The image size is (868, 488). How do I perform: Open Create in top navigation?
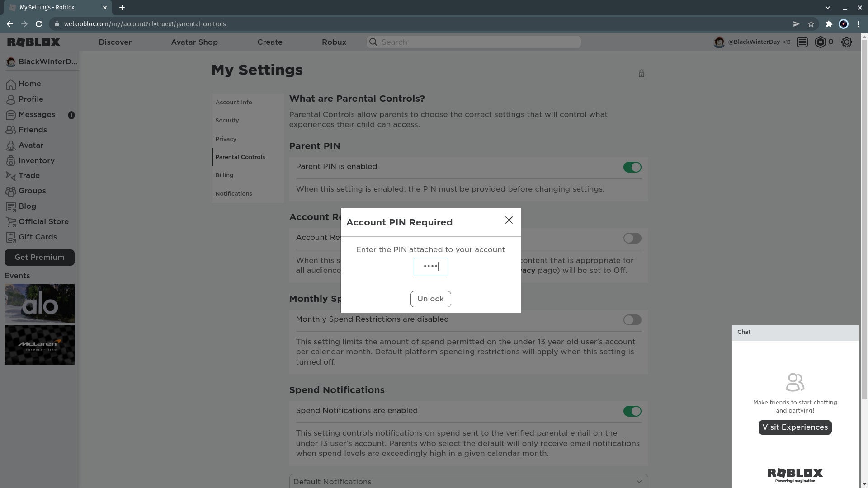click(270, 42)
